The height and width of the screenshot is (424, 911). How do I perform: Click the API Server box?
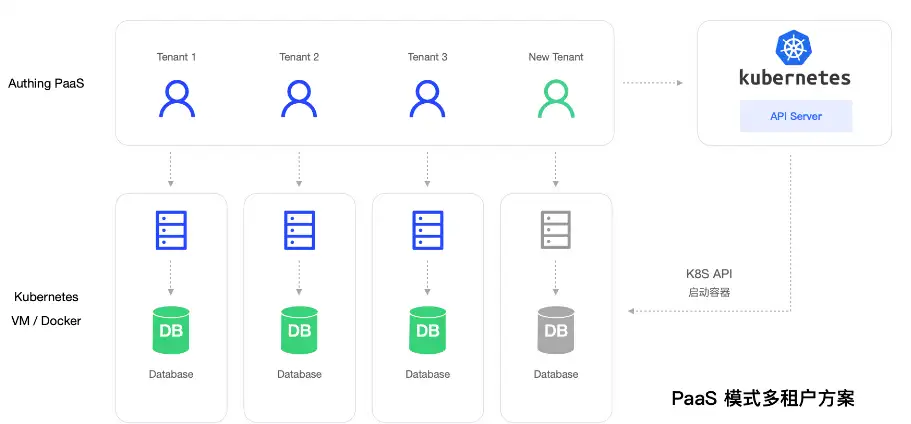point(796,116)
